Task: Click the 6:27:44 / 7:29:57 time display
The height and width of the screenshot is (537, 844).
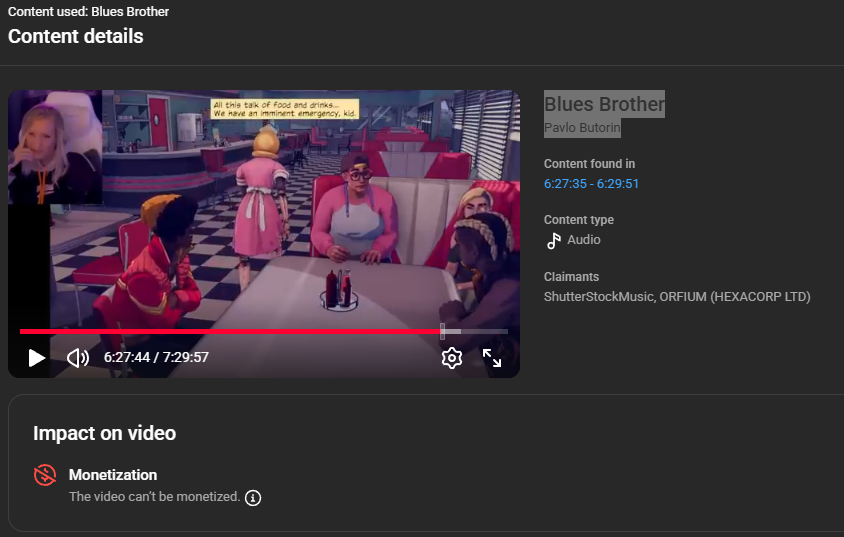Action: click(156, 357)
